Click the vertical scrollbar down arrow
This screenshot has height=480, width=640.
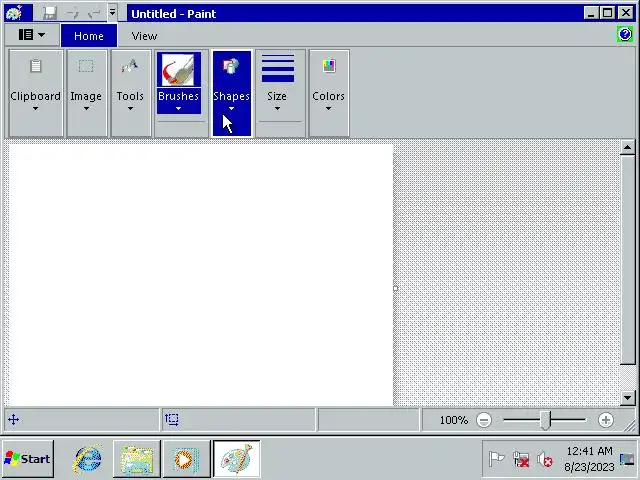(x=627, y=398)
